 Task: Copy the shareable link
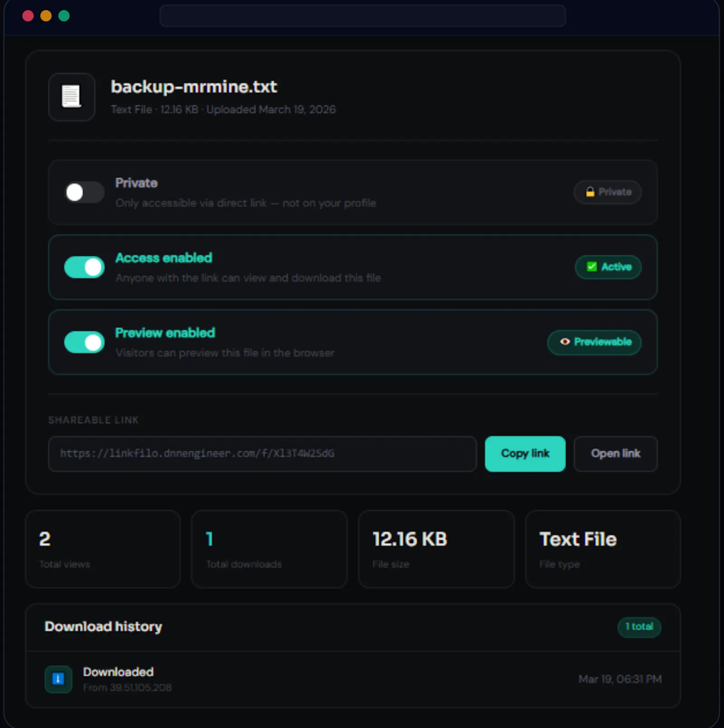525,453
